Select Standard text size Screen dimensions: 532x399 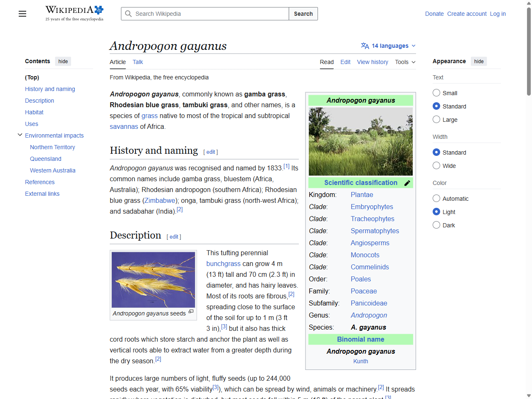pyautogui.click(x=436, y=106)
